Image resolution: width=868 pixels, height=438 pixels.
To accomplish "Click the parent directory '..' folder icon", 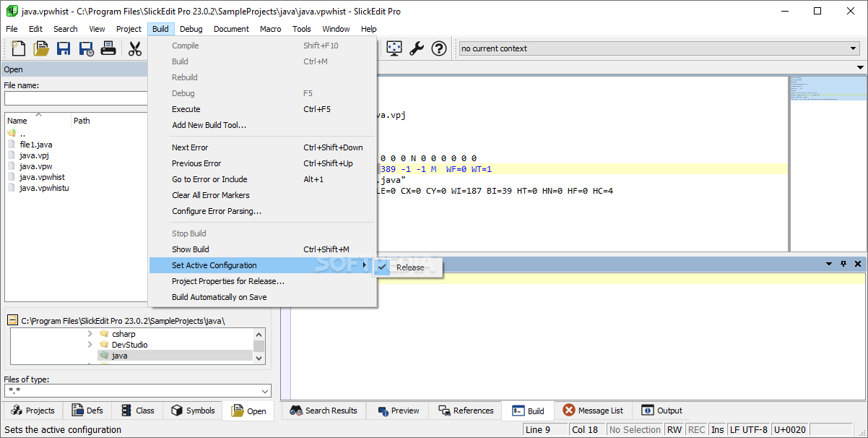I will 12,134.
